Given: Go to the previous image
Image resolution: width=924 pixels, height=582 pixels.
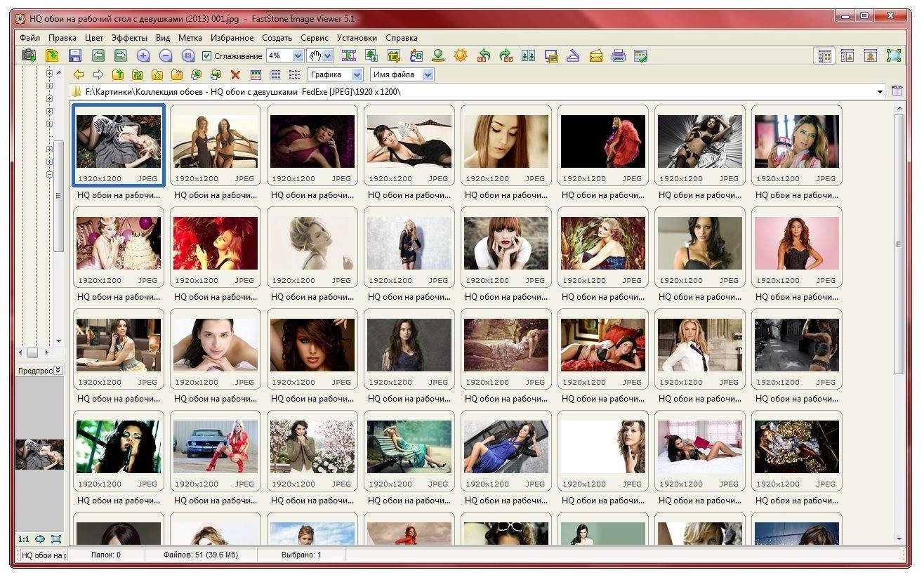Looking at the screenshot, I should tap(98, 55).
